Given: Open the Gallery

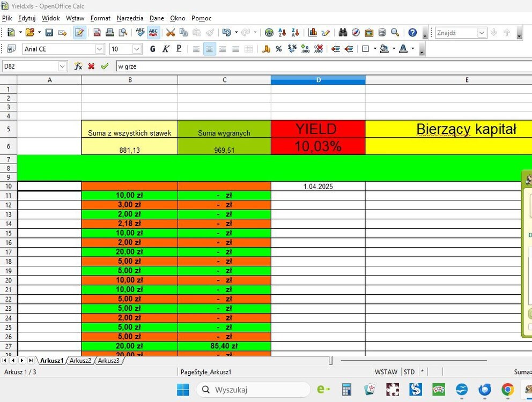Looking at the screenshot, I should 369,33.
